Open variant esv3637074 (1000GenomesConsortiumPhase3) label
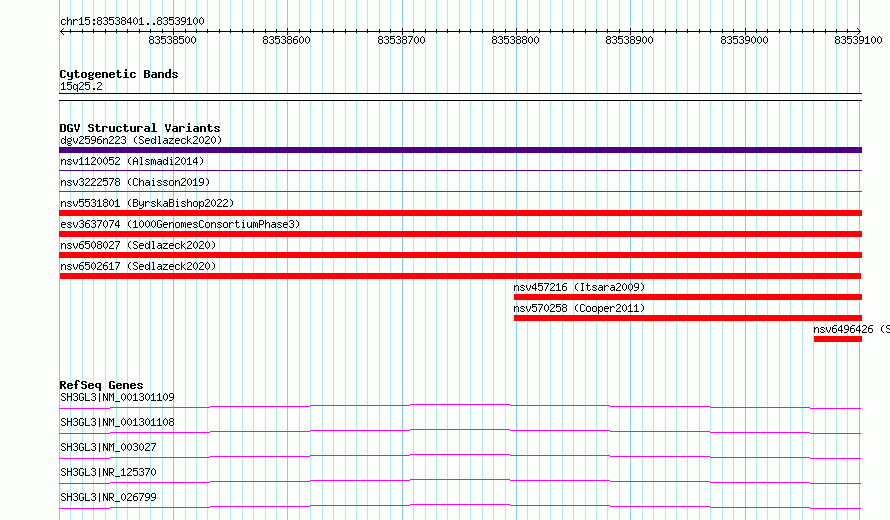Viewport: 890px width, 520px height. point(180,224)
